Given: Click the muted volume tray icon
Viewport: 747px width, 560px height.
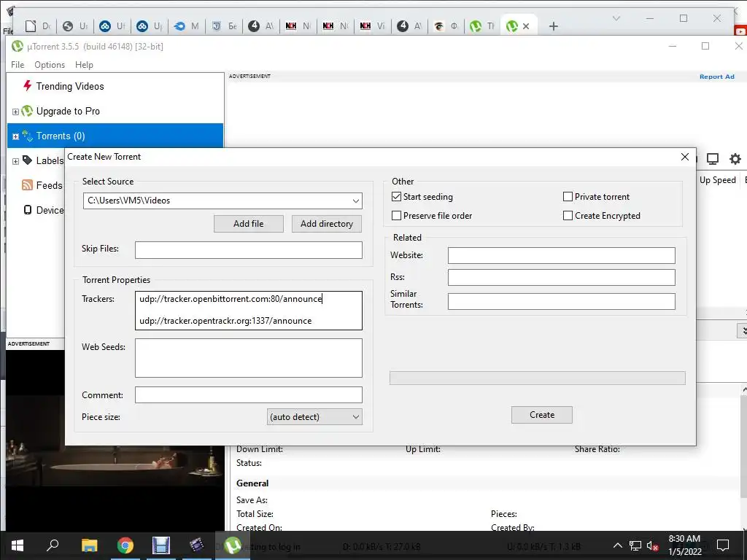Looking at the screenshot, I should click(652, 545).
